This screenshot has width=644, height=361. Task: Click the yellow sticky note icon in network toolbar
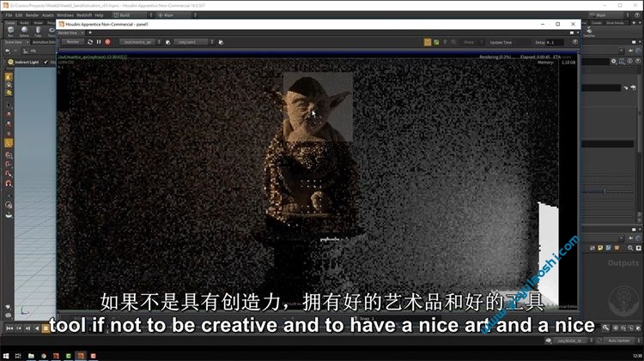coord(600,248)
